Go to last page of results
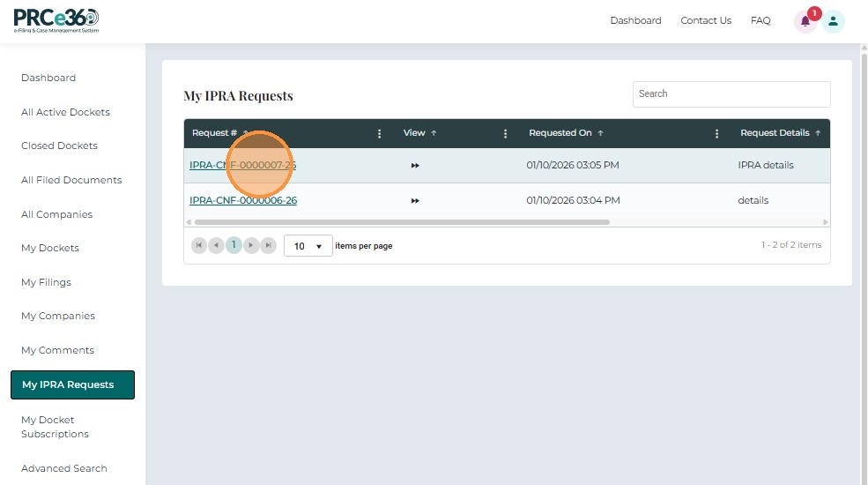 coord(268,245)
